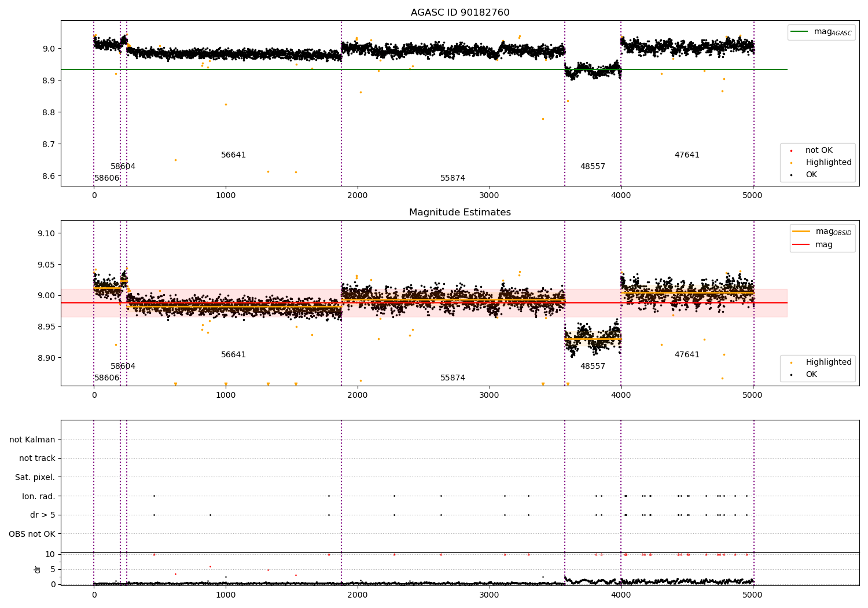
Task: Select red 'mag' legend entry in middle plot
Action: click(x=812, y=245)
